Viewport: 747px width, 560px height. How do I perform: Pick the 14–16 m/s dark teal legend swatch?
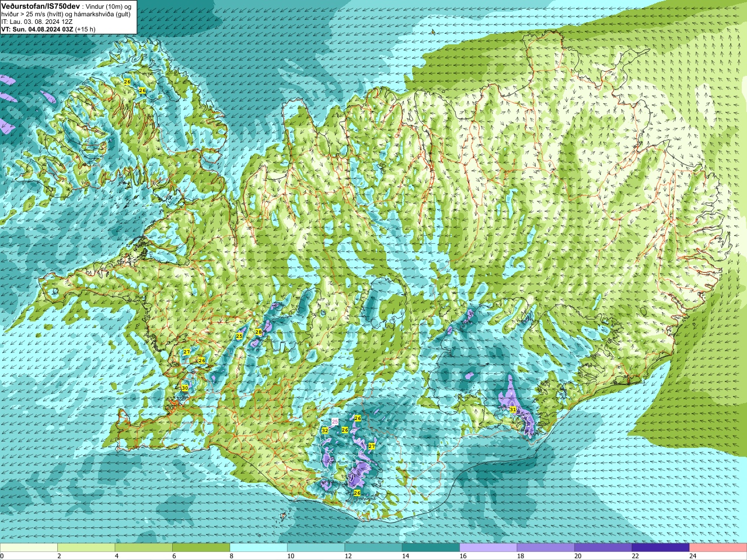[431, 548]
